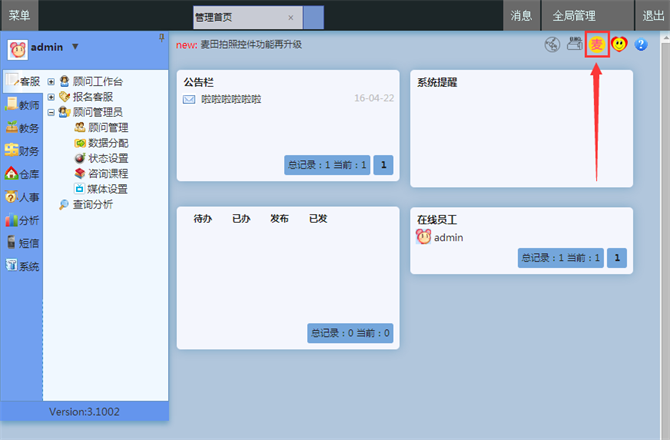670x440 pixels.
Task: Click the 在线员工 panel title
Action: (437, 220)
